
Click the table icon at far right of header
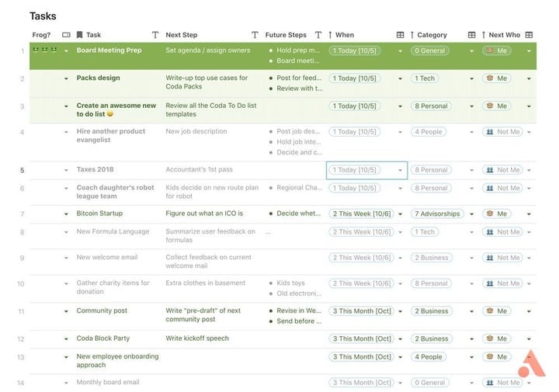click(x=529, y=35)
